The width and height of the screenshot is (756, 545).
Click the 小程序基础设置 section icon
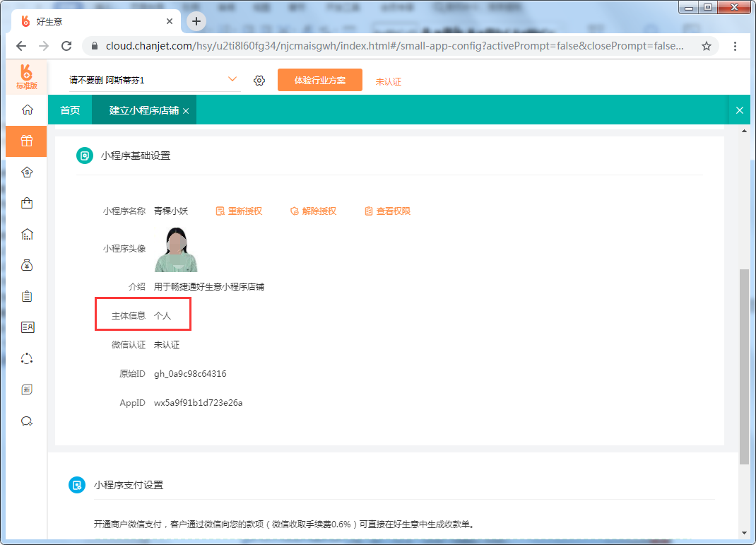[x=85, y=156]
